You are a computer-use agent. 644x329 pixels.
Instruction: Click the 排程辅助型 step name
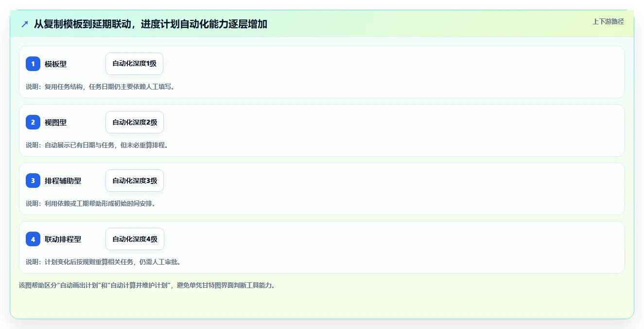tap(63, 181)
